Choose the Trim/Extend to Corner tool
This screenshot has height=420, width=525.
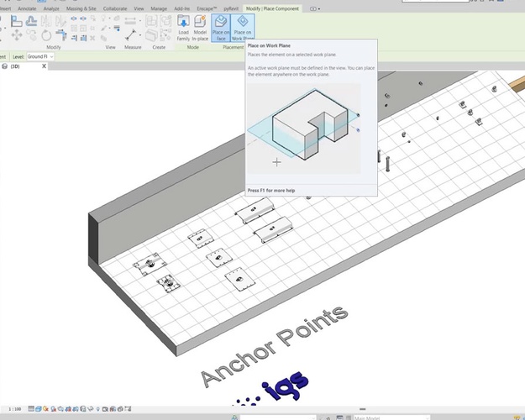click(x=61, y=34)
